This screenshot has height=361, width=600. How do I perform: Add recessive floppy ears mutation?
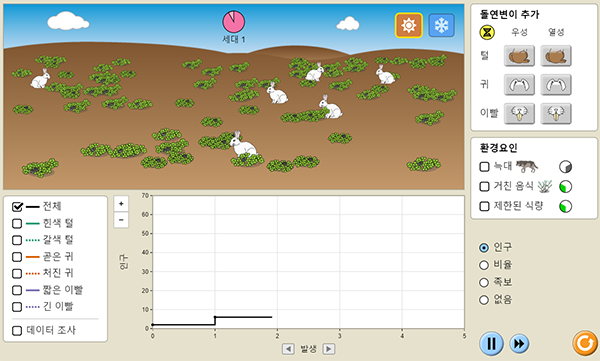click(x=556, y=85)
